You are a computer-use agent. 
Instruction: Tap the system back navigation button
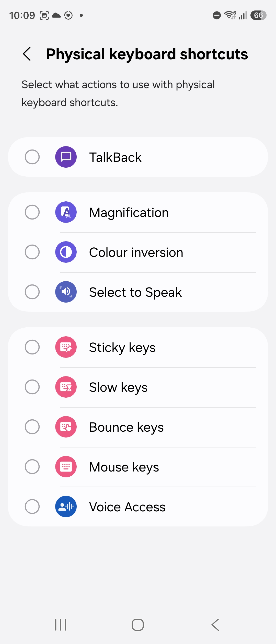pyautogui.click(x=215, y=625)
